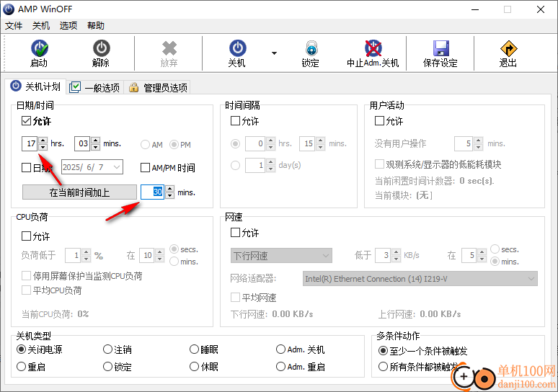Open the 网络适配器 Intel Ethernet dropdown
Screen dimensions: 558x392
[420, 279]
